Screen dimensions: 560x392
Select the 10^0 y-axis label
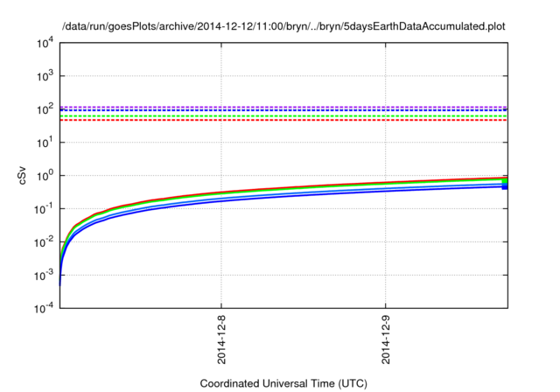45,176
